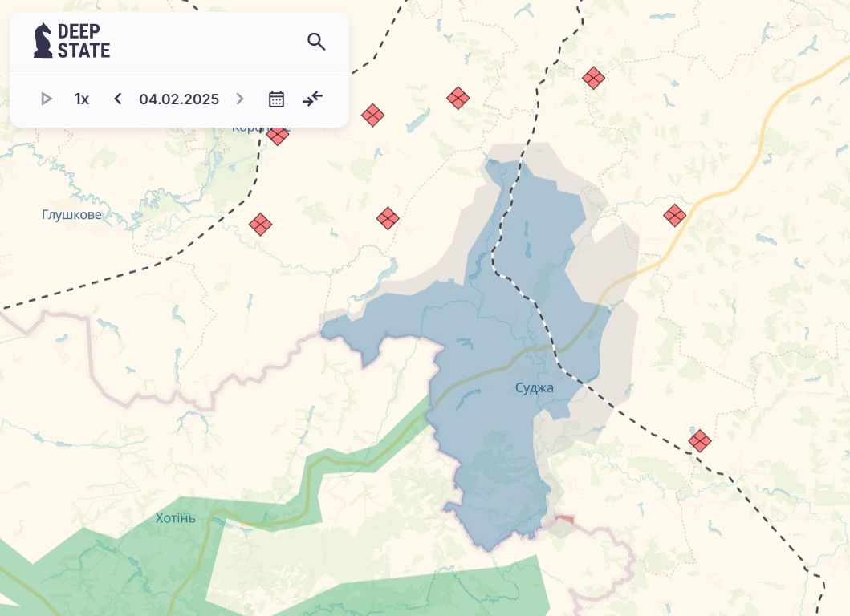This screenshot has width=850, height=616.
Task: Play the map timeline animation
Action: point(47,99)
